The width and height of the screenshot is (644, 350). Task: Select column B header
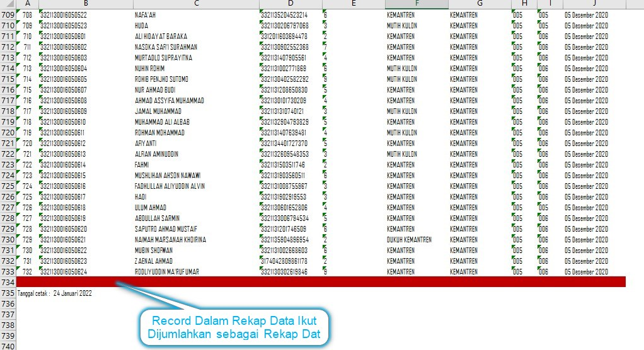pyautogui.click(x=86, y=4)
